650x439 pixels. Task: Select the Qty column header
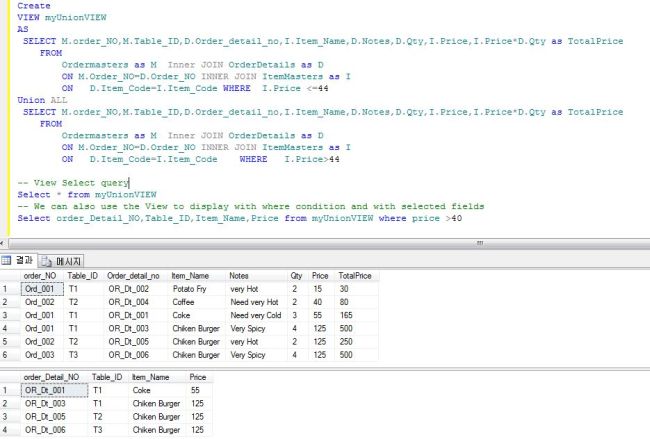coord(297,276)
